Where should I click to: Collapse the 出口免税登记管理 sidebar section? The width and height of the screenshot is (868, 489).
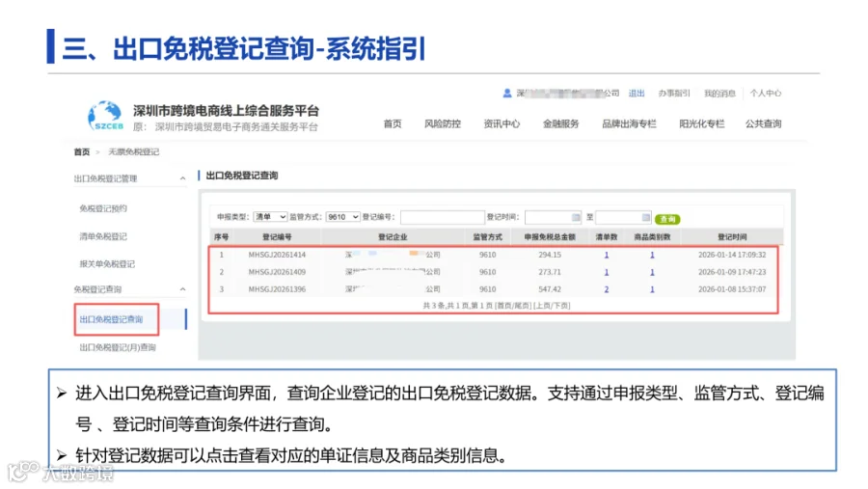click(x=182, y=178)
